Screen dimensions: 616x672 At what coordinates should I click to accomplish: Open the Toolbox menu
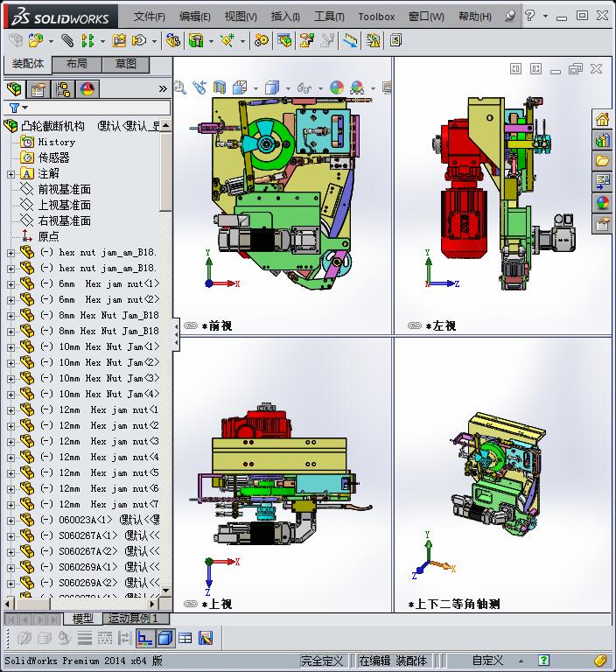point(376,17)
